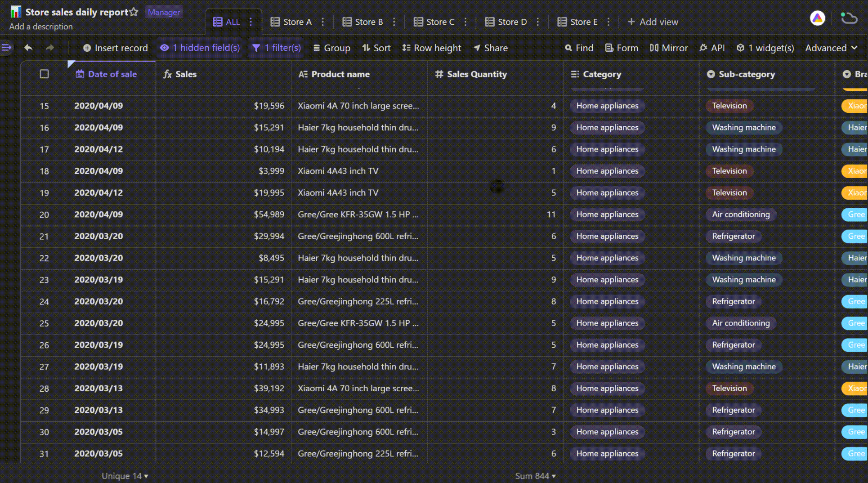Viewport: 868px width, 483px height.
Task: Star the Store sales daily report
Action: coord(134,12)
